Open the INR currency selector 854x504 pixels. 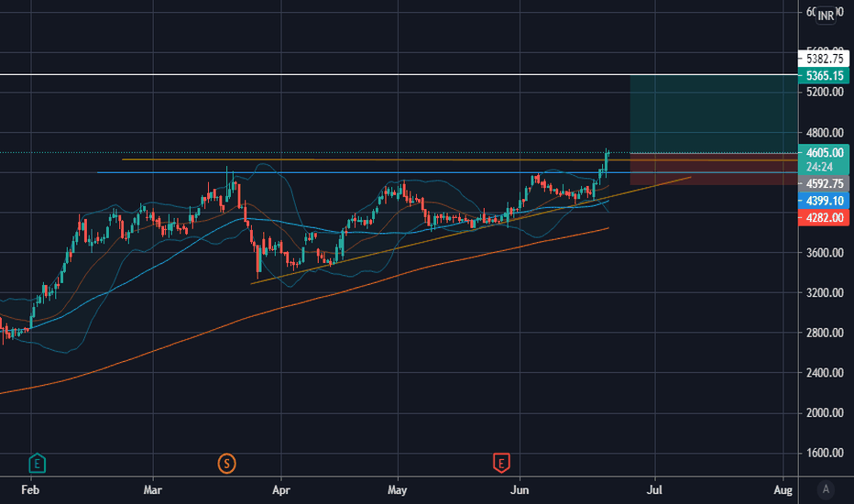point(826,16)
